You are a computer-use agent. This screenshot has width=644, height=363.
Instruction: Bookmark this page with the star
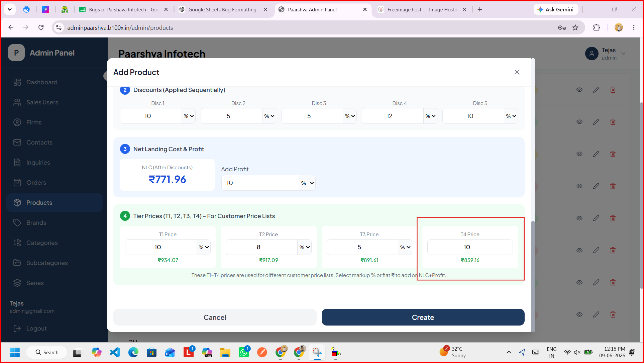(x=575, y=27)
